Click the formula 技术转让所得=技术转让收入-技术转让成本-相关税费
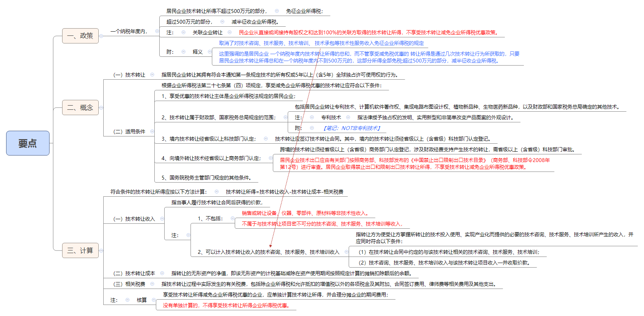 [284, 192]
